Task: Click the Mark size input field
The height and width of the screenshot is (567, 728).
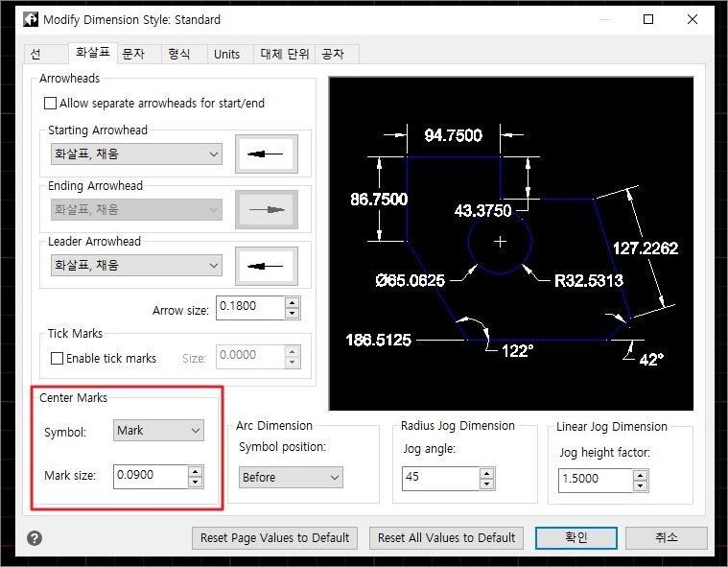Action: click(151, 476)
